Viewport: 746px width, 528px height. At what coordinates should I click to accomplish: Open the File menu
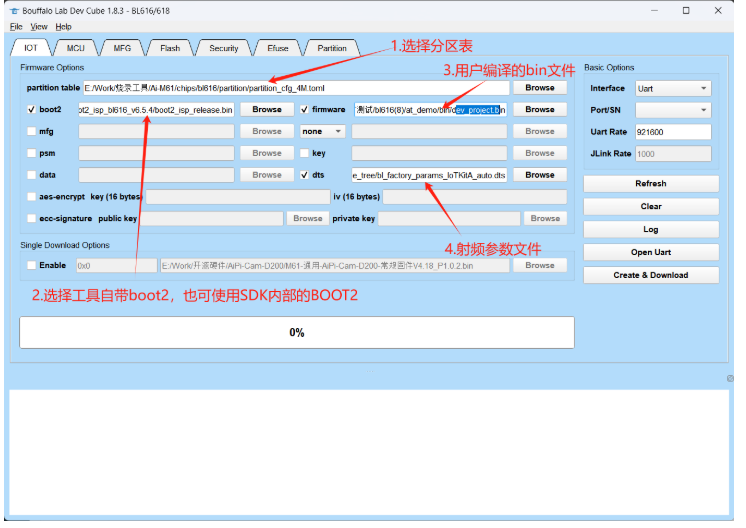coord(16,26)
